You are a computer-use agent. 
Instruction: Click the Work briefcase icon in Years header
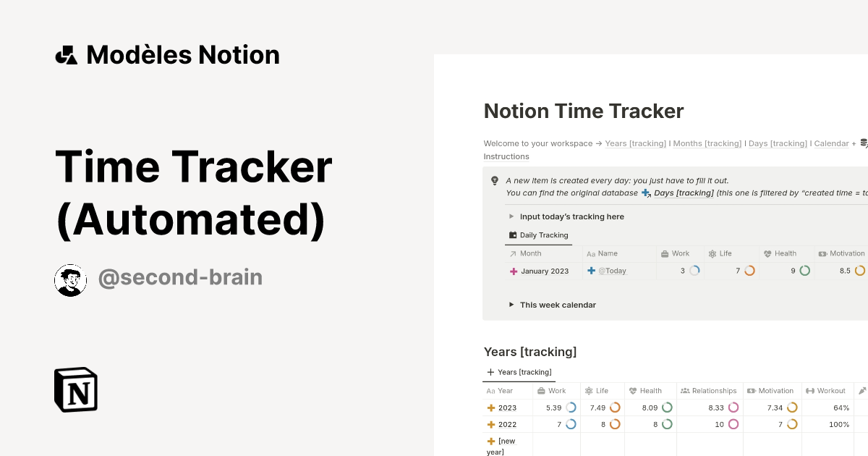[541, 390]
